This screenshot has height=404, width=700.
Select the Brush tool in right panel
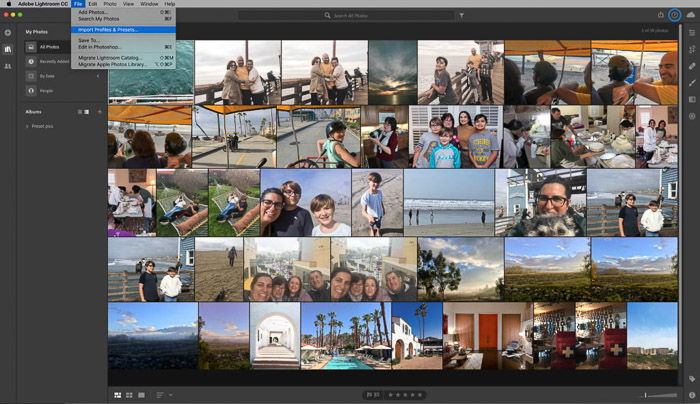(692, 83)
